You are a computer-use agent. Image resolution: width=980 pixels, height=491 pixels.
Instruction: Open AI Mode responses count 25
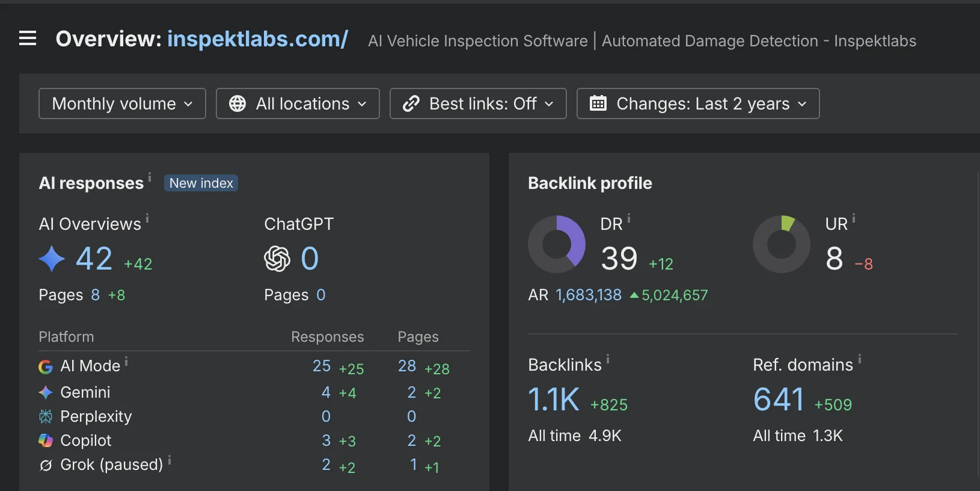pos(322,366)
